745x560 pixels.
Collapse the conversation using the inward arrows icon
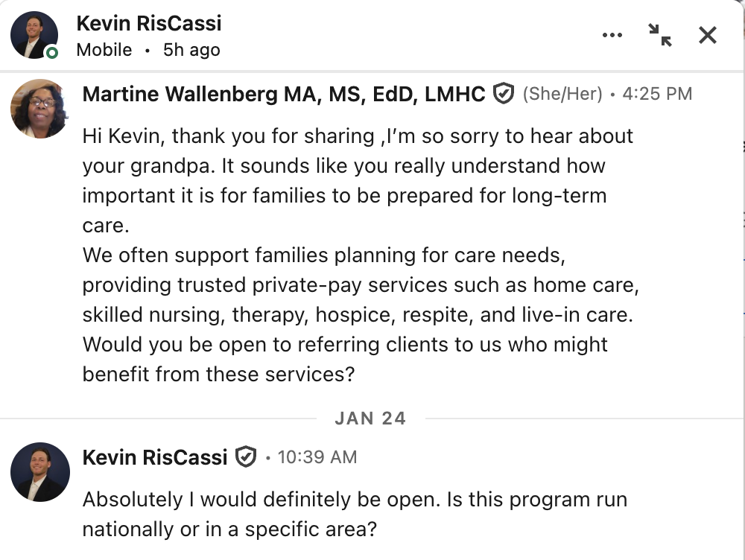pos(659,35)
